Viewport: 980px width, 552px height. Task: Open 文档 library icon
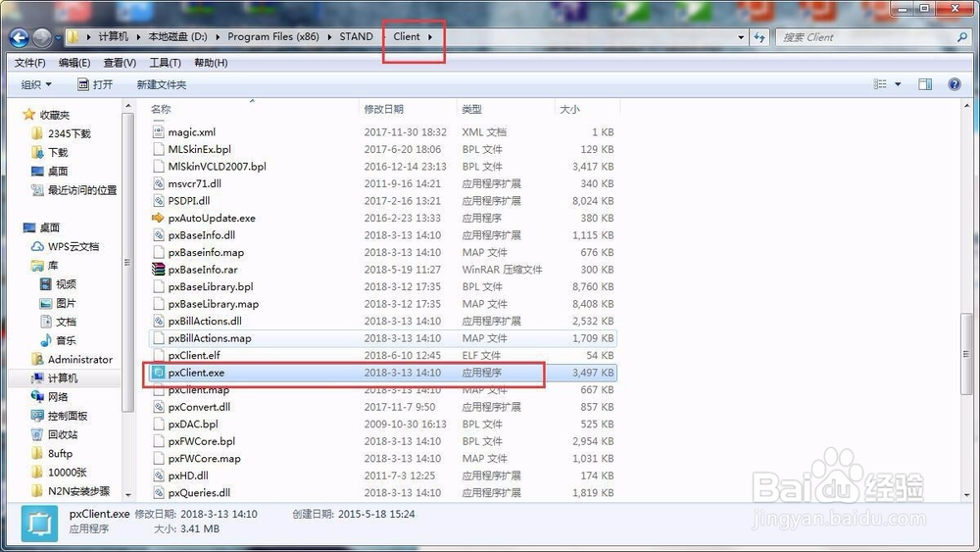click(x=45, y=322)
